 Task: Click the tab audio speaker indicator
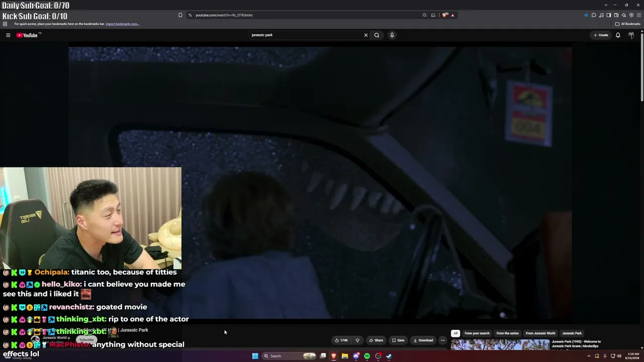pos(586,15)
